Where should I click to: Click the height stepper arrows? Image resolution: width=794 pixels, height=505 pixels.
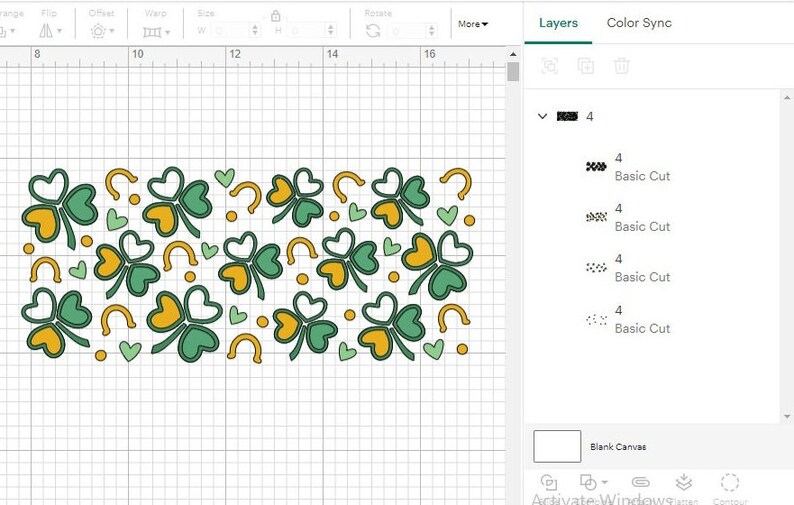coord(331,30)
